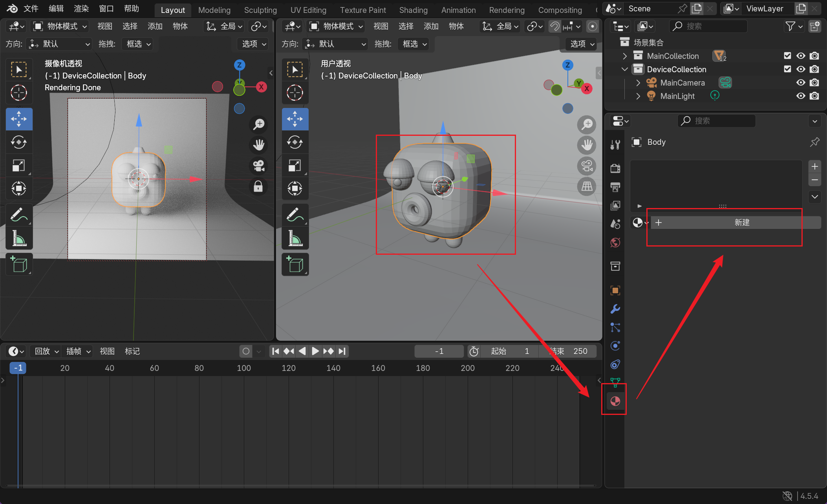Click 新建 to create new material
This screenshot has height=504, width=827.
(x=741, y=223)
